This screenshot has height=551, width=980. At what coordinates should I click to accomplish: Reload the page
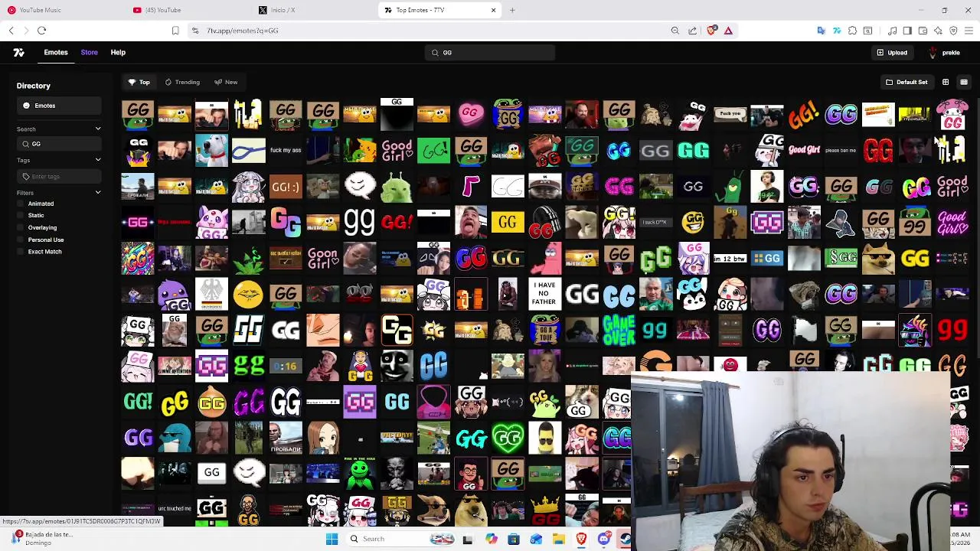coord(42,31)
